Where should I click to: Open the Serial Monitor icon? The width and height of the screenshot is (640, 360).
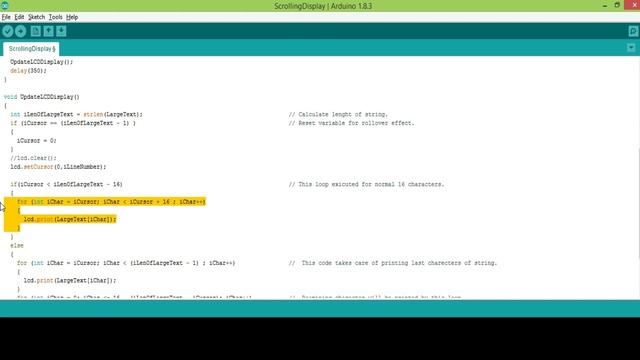[633, 31]
